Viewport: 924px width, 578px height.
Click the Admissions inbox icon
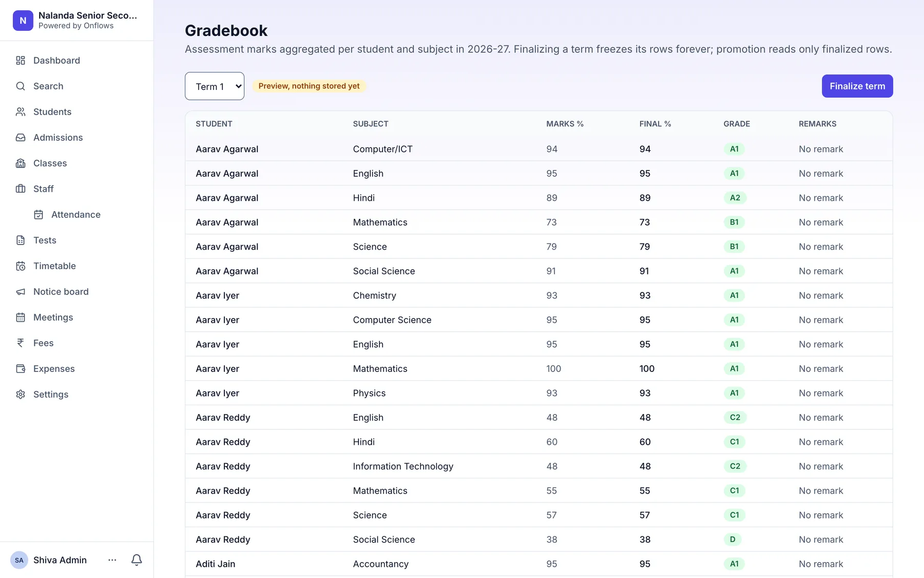[21, 138]
